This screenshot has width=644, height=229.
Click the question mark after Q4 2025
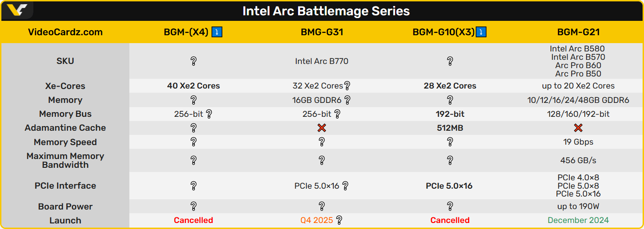click(339, 220)
